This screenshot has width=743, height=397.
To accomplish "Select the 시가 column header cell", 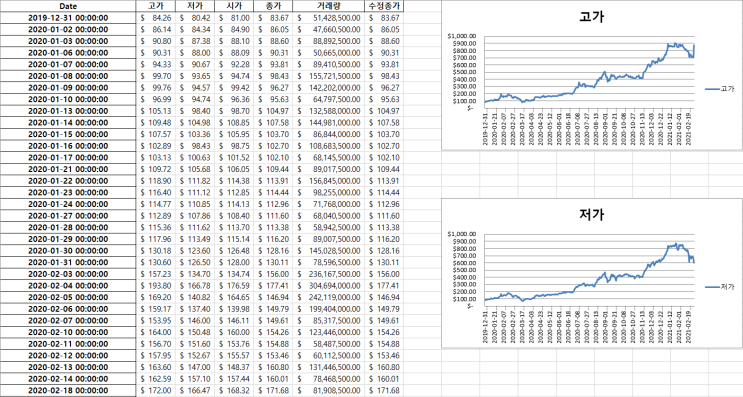I will (x=234, y=6).
